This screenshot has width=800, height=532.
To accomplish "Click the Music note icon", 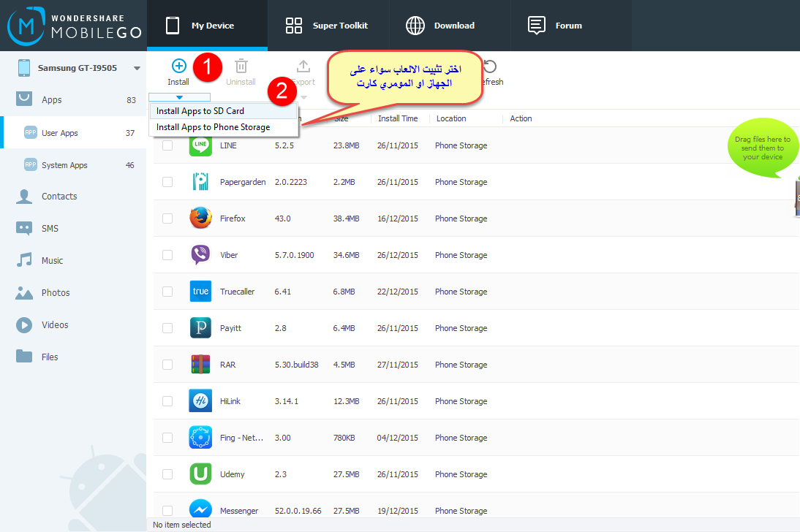I will pos(24,260).
